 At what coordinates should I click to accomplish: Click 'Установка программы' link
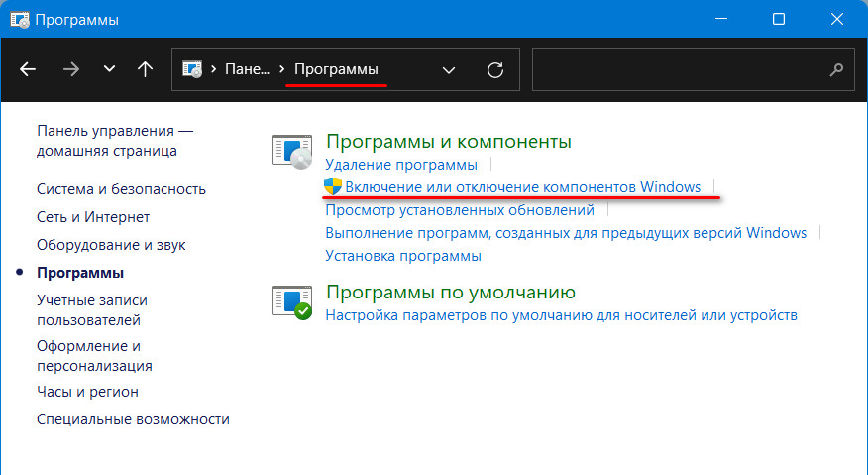tap(403, 256)
